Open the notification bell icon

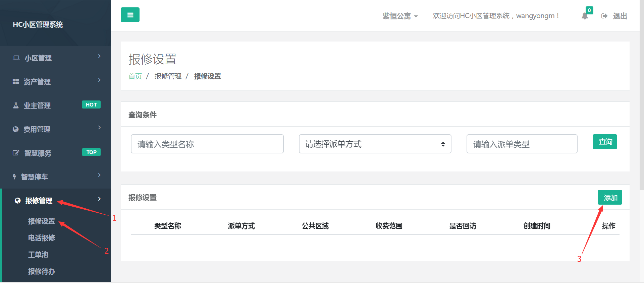pyautogui.click(x=585, y=16)
